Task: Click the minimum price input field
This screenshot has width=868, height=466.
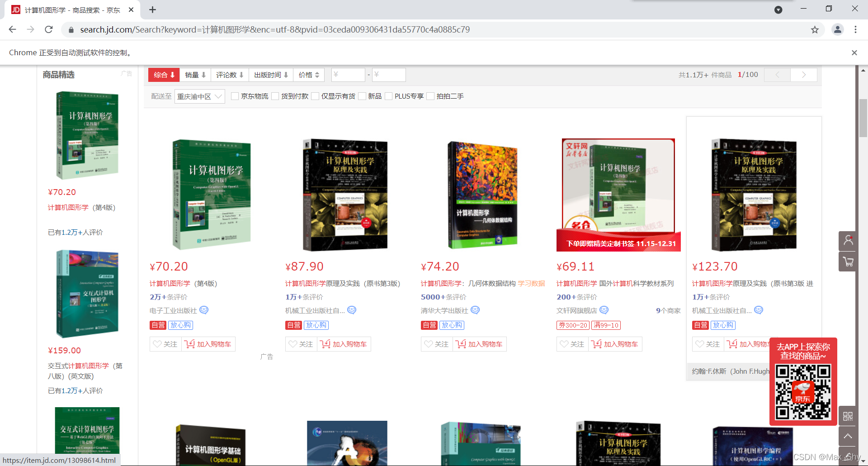Action: tap(348, 75)
